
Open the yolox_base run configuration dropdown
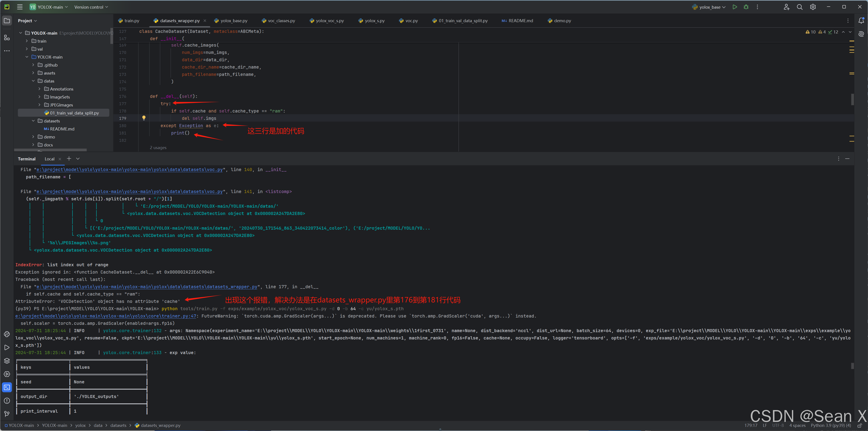tap(709, 7)
